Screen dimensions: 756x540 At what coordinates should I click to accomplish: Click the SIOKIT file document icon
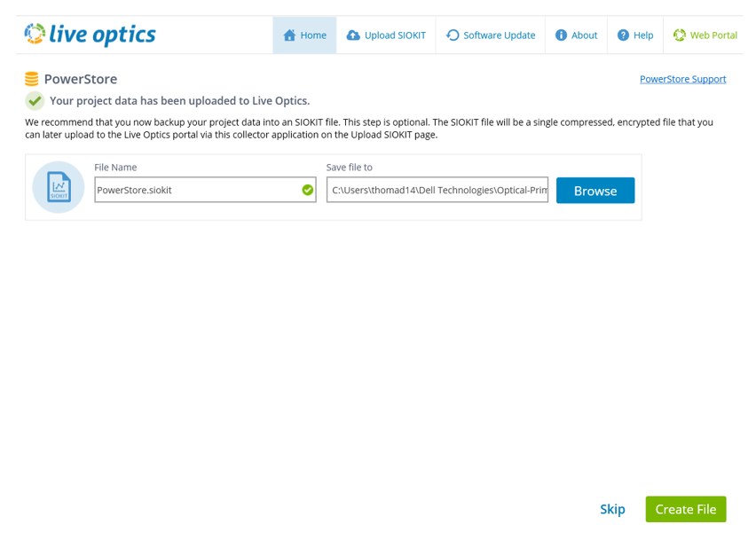pyautogui.click(x=59, y=187)
